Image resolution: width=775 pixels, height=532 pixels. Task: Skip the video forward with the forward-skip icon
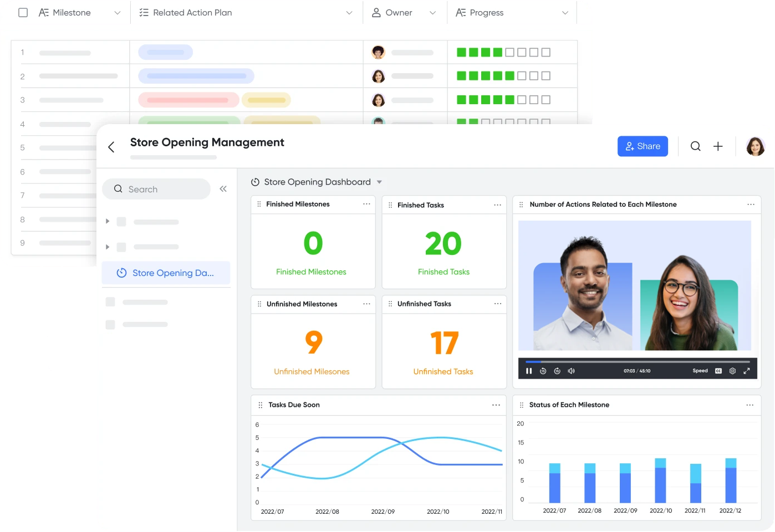557,371
